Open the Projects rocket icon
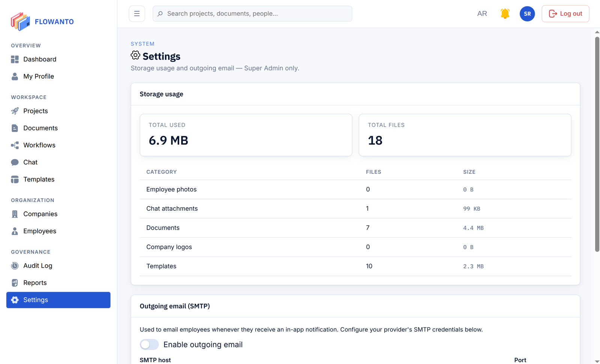This screenshot has width=600, height=364. 15,111
